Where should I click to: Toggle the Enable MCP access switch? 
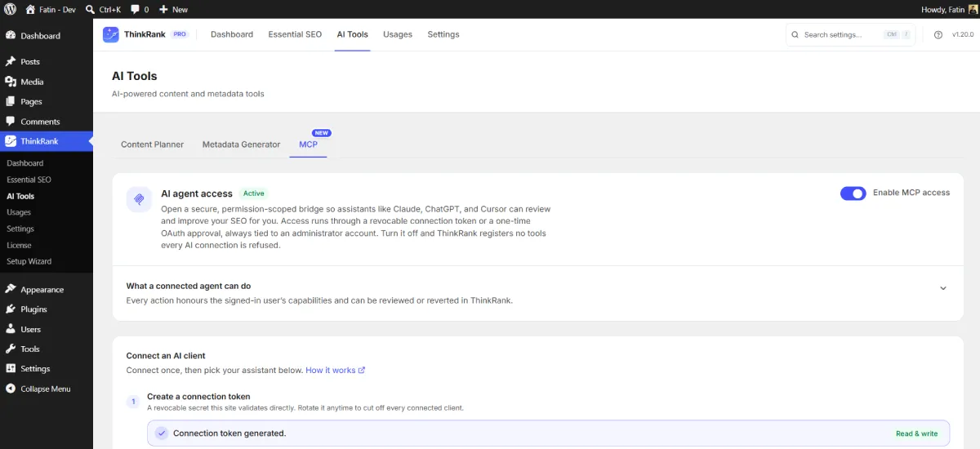coord(853,193)
